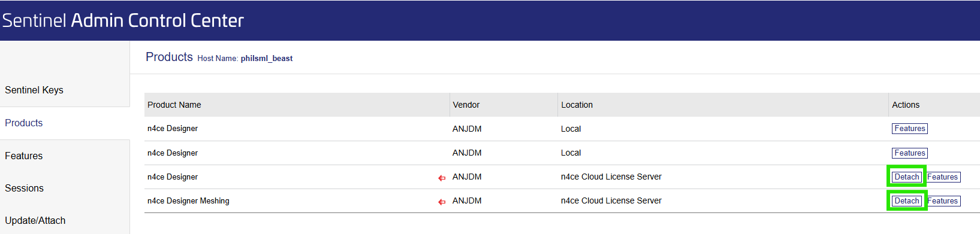
Task: Click the Product Name column header
Action: 174,105
